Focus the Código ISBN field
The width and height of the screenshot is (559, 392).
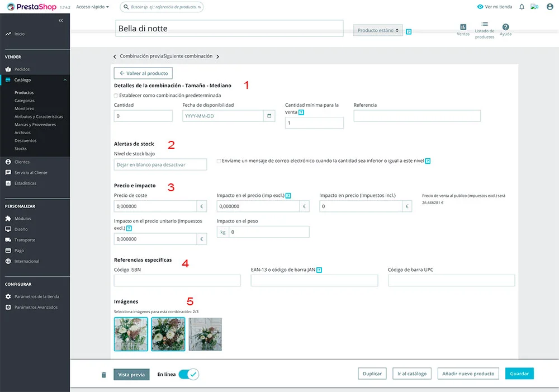(178, 280)
